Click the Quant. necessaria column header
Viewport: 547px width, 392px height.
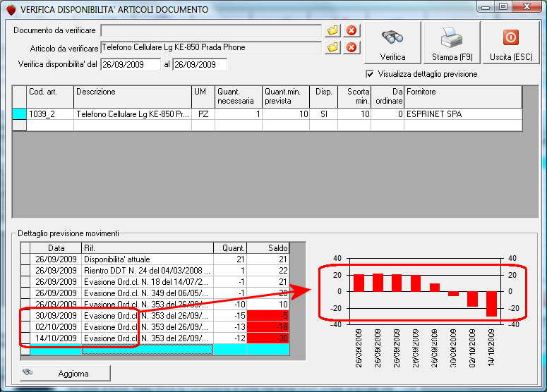(239, 97)
